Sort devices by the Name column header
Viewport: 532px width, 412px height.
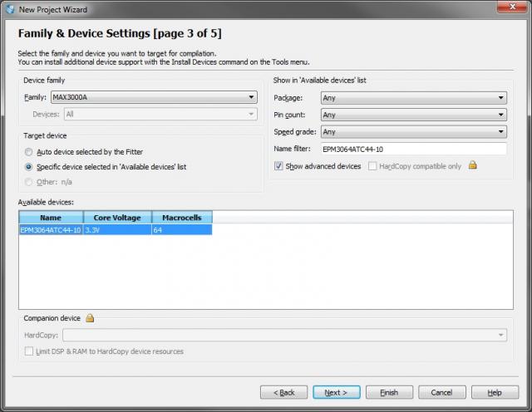tap(51, 218)
